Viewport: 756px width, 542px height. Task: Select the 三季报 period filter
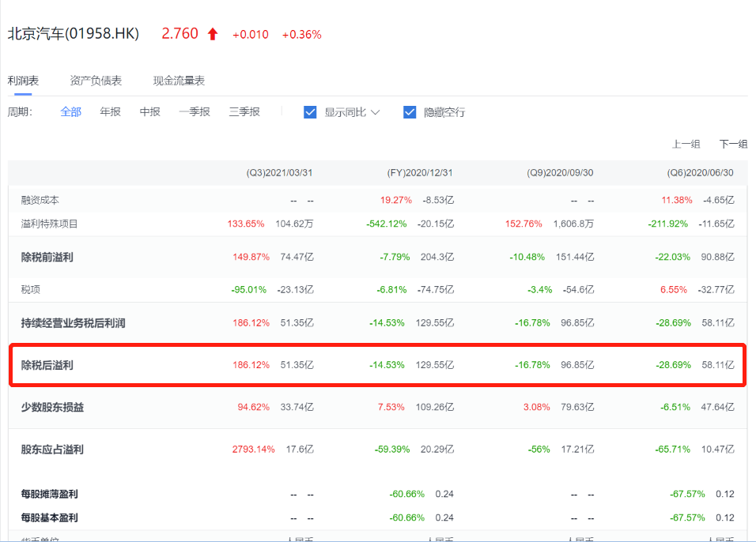[x=244, y=111]
